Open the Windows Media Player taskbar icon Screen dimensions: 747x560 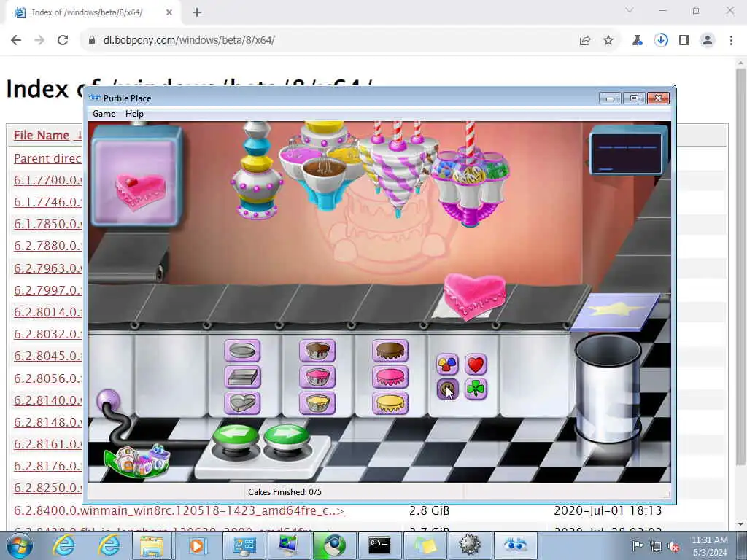[x=197, y=545]
